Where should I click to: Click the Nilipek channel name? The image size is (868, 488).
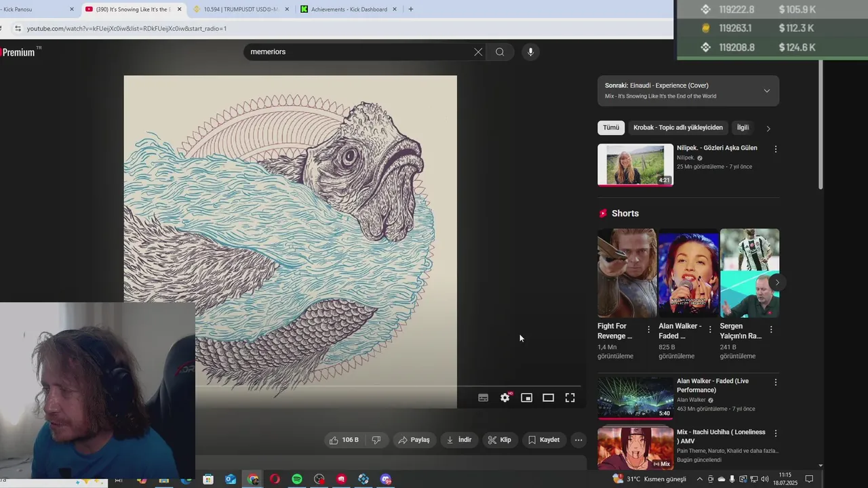[686, 158]
